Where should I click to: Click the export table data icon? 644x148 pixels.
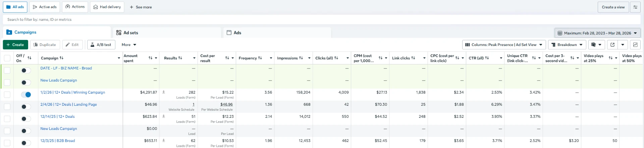tap(612, 45)
